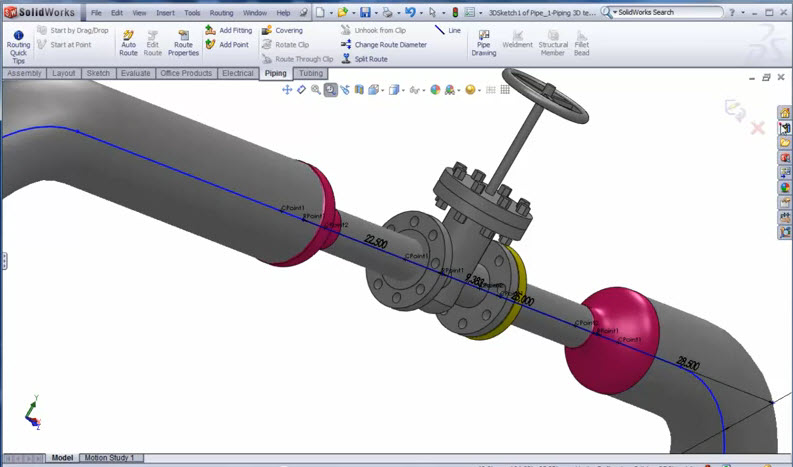Expand Display Style dropdown in view toolbar
This screenshot has width=793, height=467.
tap(403, 91)
